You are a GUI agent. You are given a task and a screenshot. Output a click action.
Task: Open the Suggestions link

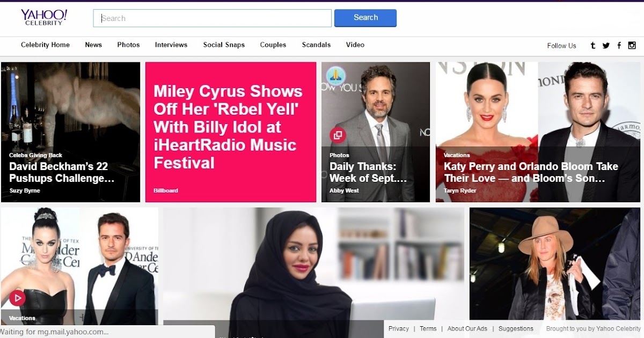click(x=516, y=328)
